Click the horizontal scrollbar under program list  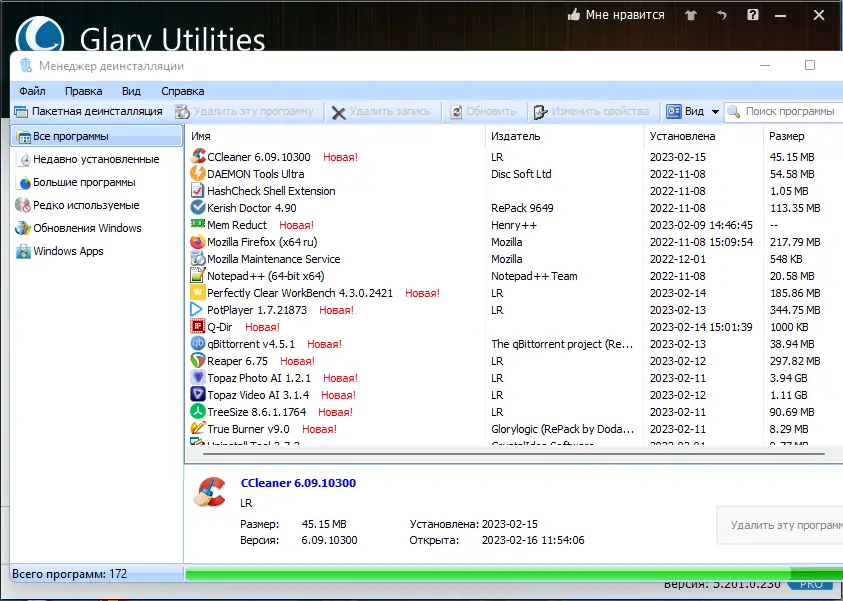point(513,454)
